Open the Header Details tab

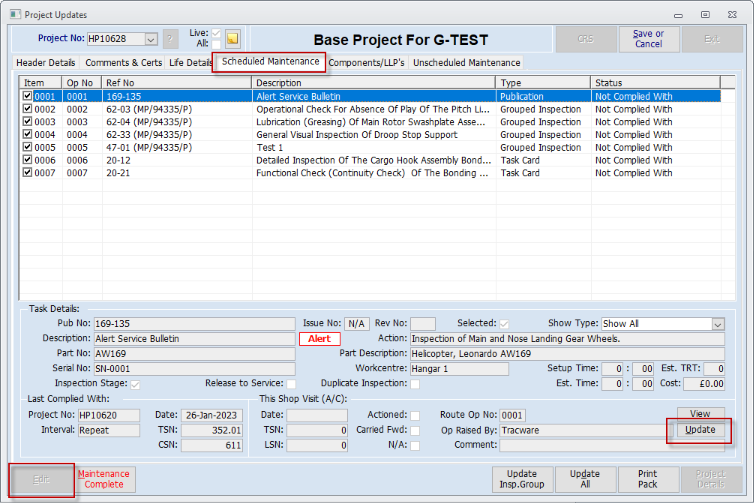pyautogui.click(x=46, y=63)
